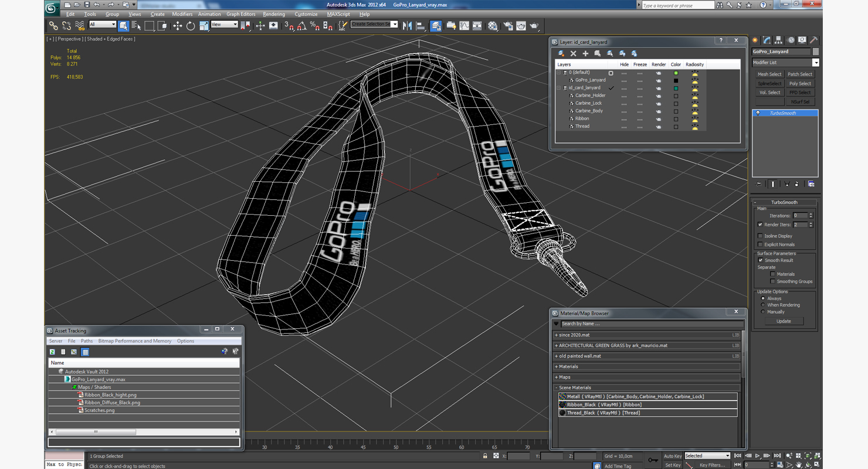This screenshot has width=868, height=469.
Task: Collapse the Scene Materials group
Action: [x=556, y=388]
